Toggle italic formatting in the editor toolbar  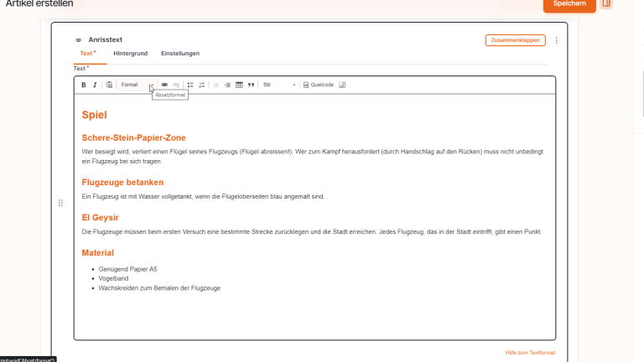click(95, 85)
